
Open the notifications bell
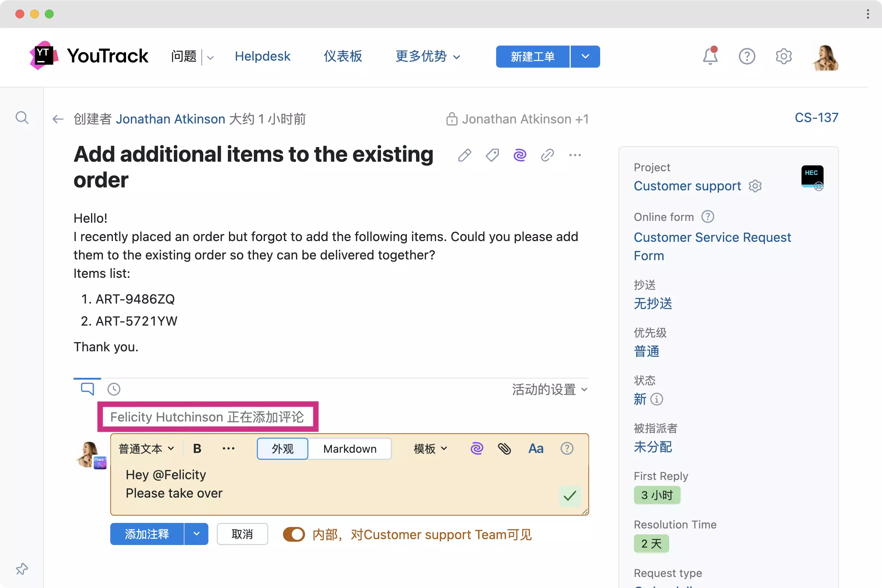(x=710, y=57)
